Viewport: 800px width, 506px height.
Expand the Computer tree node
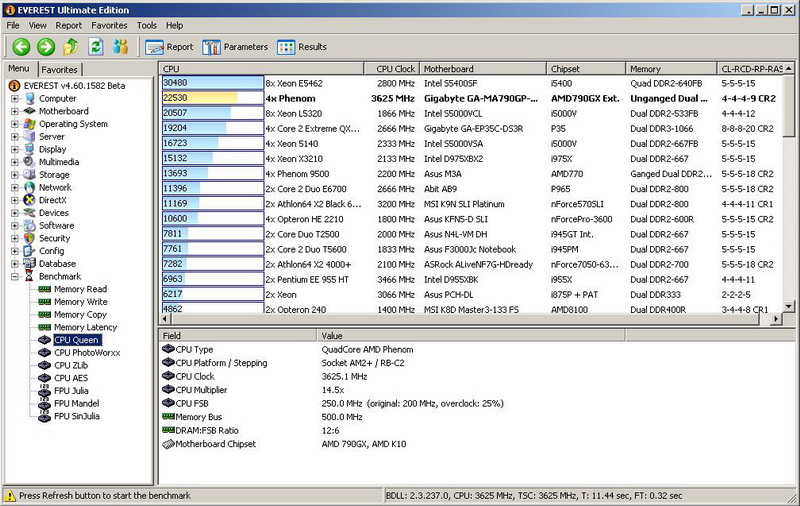coord(15,98)
